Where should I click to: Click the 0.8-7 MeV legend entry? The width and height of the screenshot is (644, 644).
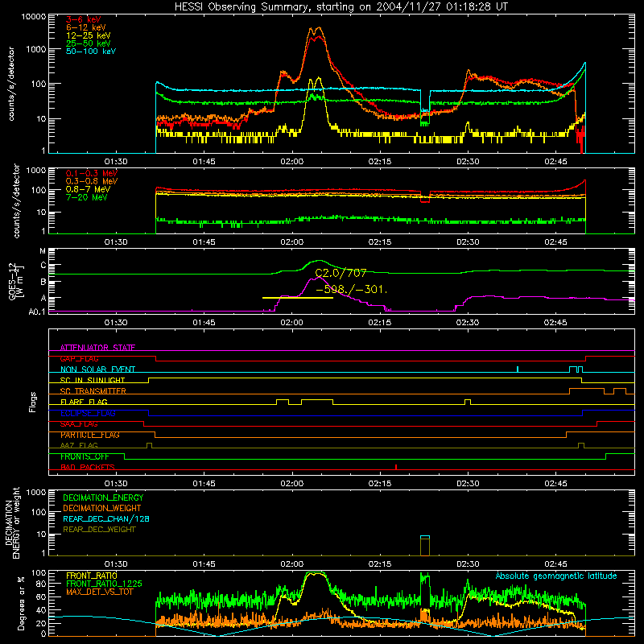[88, 189]
